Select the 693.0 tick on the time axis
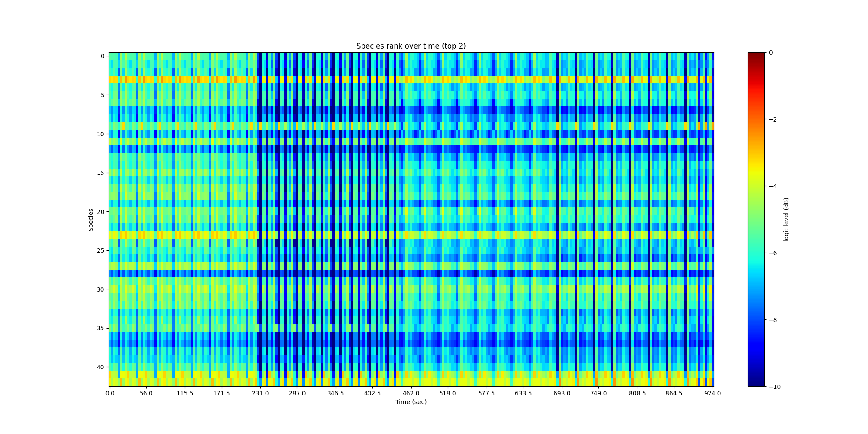Screen dimensions: 868x434 562,393
